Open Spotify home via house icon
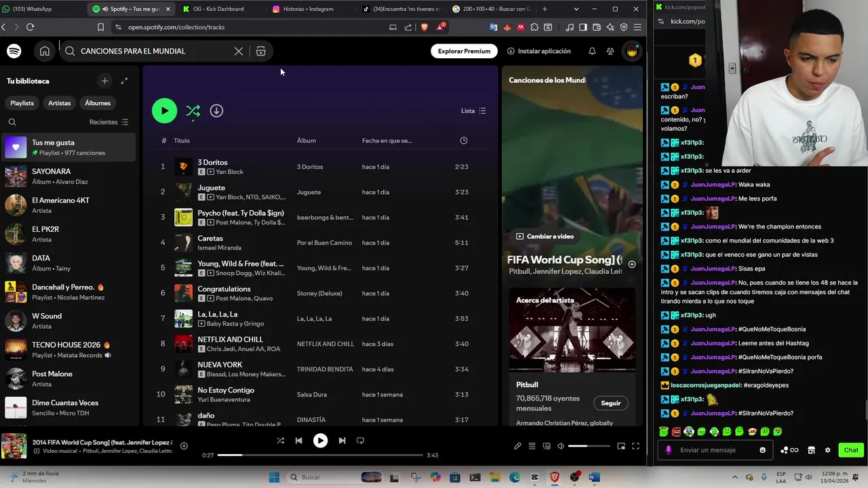Image resolution: width=868 pixels, height=488 pixels. coord(44,51)
